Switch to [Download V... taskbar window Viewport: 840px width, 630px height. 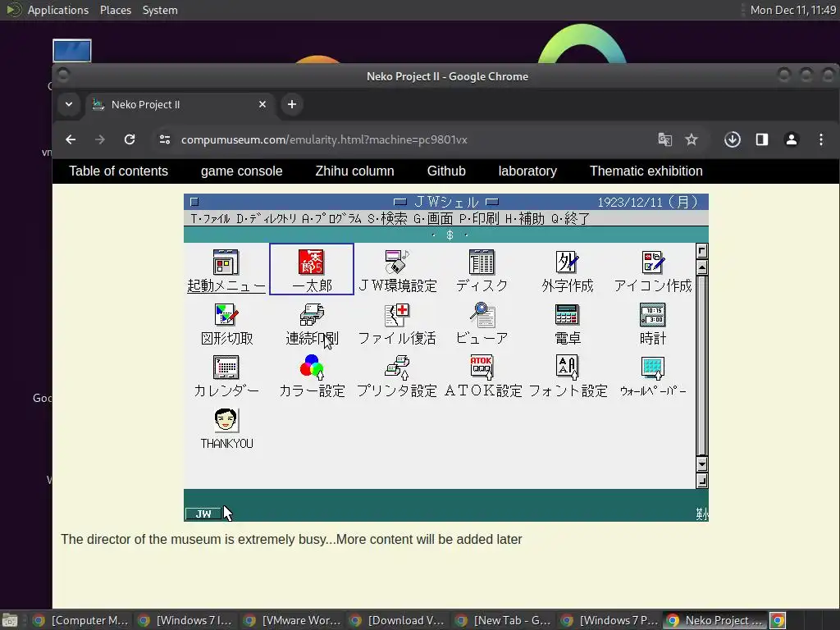tap(398, 620)
